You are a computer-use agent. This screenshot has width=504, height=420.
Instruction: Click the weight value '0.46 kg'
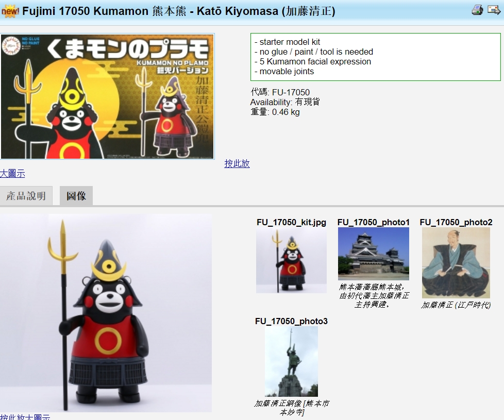coord(285,112)
